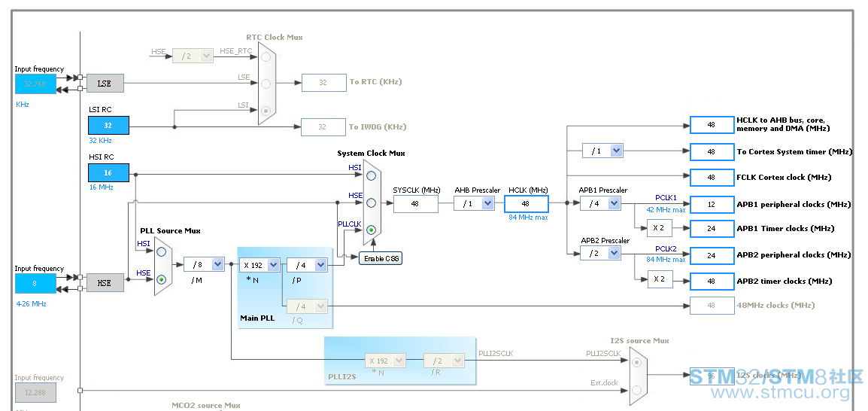Select HSE_RTC in RTC Clock Mux
868x411 pixels.
(266, 57)
